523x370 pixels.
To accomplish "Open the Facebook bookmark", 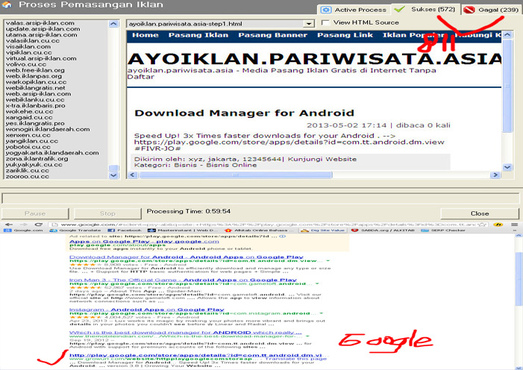I will 124,230.
